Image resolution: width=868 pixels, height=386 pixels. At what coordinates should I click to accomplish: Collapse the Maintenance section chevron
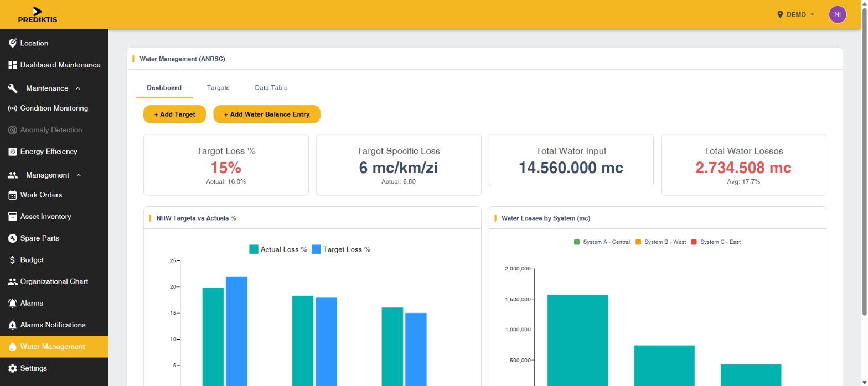click(x=77, y=88)
